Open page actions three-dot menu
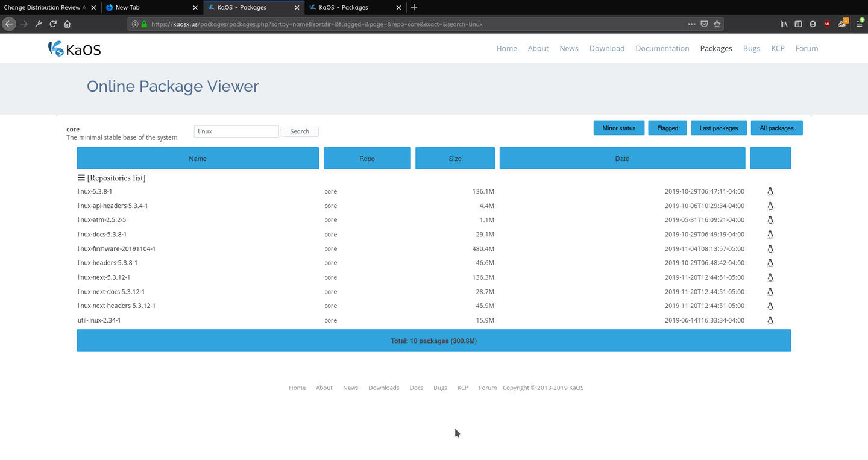 click(691, 24)
